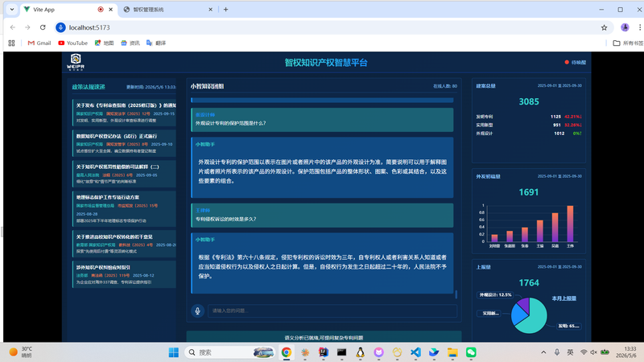The image size is (644, 362).
Task: Click the 外观设计: 12.5% pie label
Action: click(x=495, y=294)
